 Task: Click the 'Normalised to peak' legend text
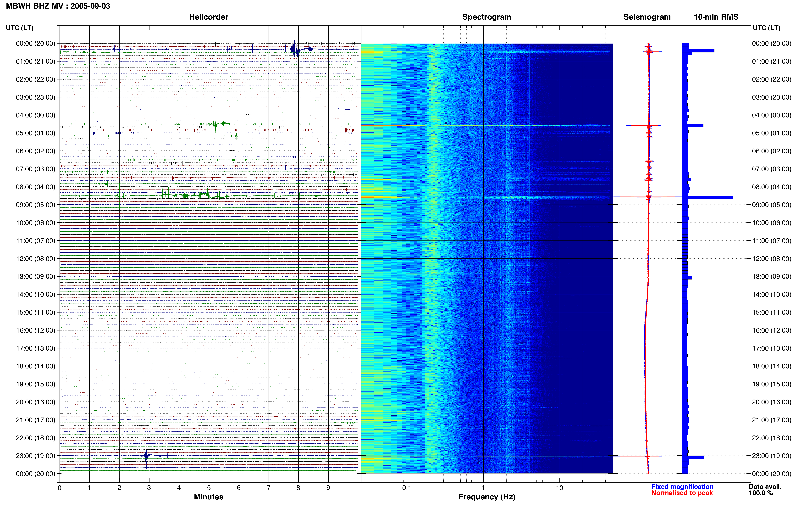click(x=682, y=493)
